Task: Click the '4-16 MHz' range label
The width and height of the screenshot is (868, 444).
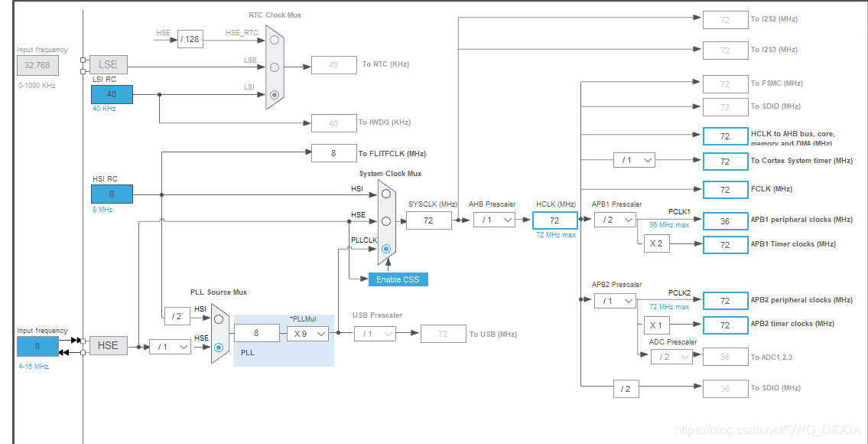Action: tap(33, 367)
